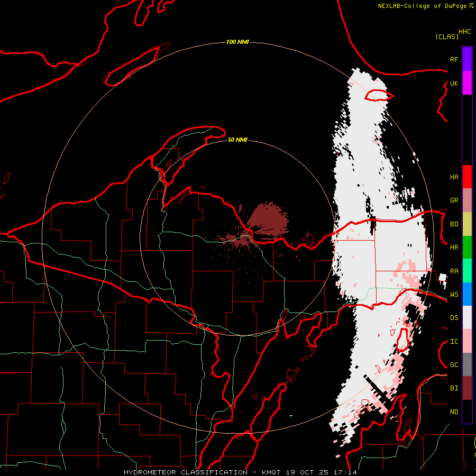476x476 pixels.
Task: Pick the WS blue legend swatch
Action: click(467, 294)
